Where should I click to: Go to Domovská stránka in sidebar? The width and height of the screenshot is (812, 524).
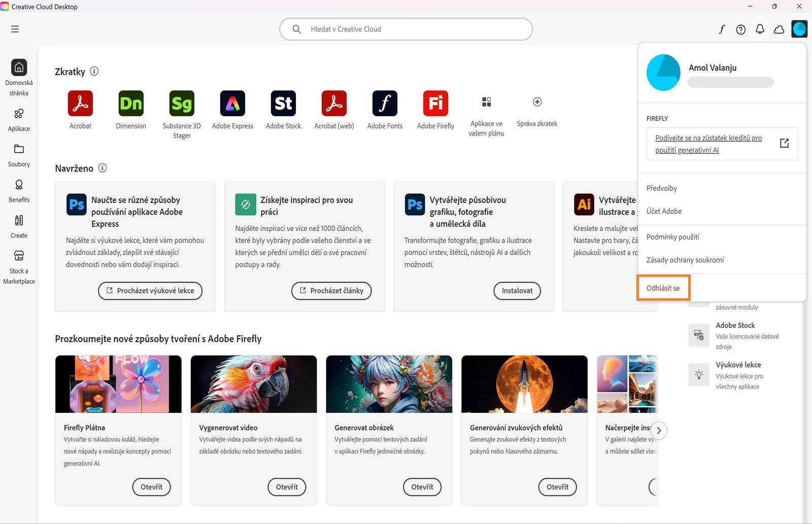(x=19, y=78)
